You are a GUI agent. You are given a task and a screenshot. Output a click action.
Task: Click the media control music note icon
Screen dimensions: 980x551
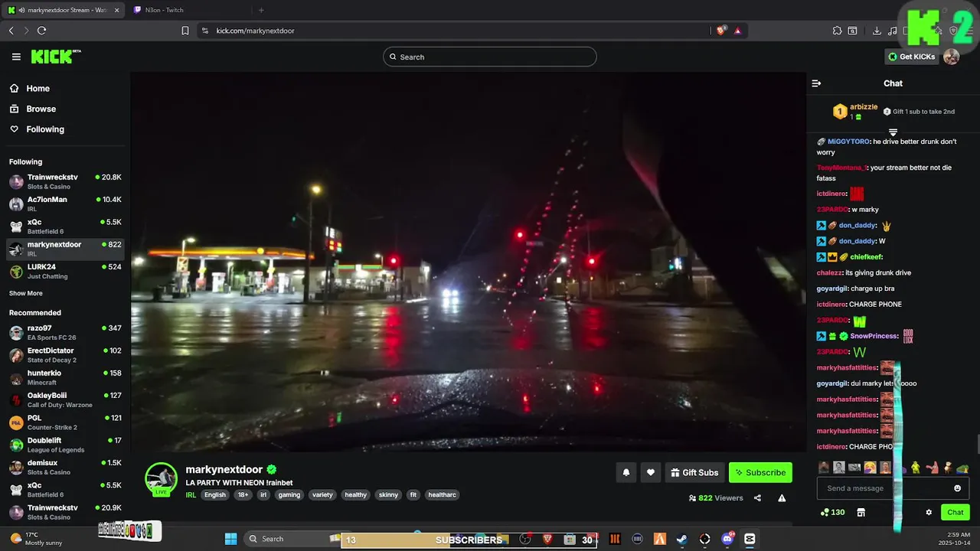893,31
